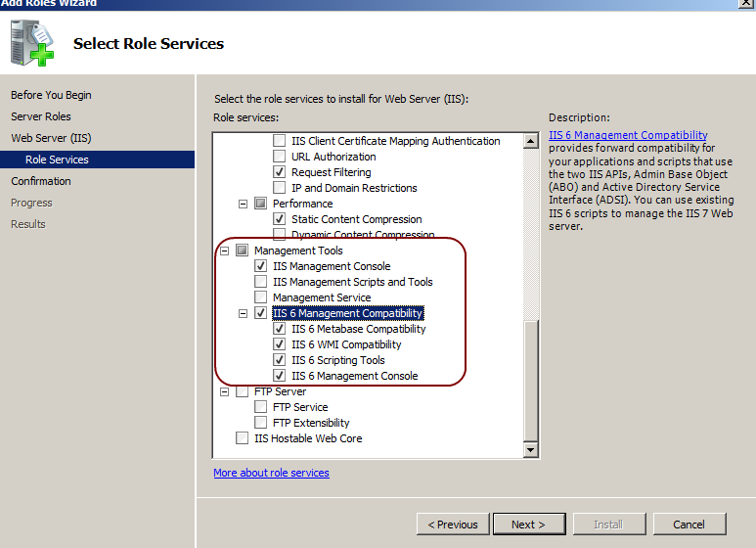Uncheck IIS 6 Metabase Compatibility
Screen dimensions: 756x548
tap(279, 329)
